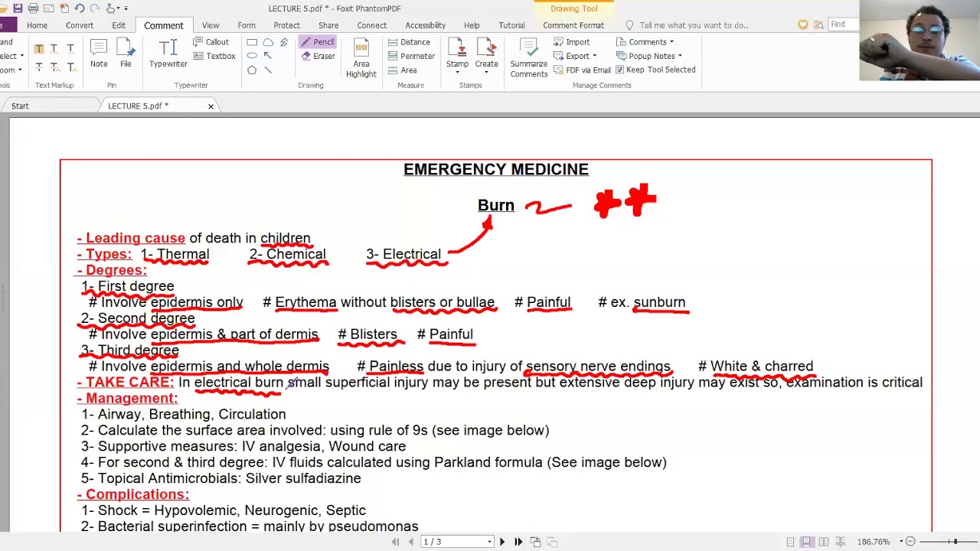Screen dimensions: 980x551
Task: Select the Arrow drawing tool
Action: 267,56
